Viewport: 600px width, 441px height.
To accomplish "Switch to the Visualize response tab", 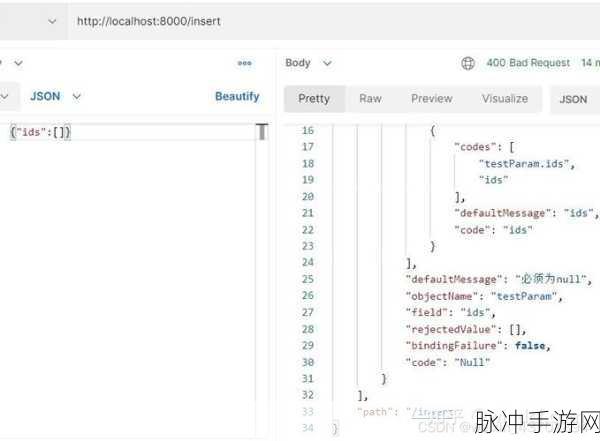I will coord(505,99).
